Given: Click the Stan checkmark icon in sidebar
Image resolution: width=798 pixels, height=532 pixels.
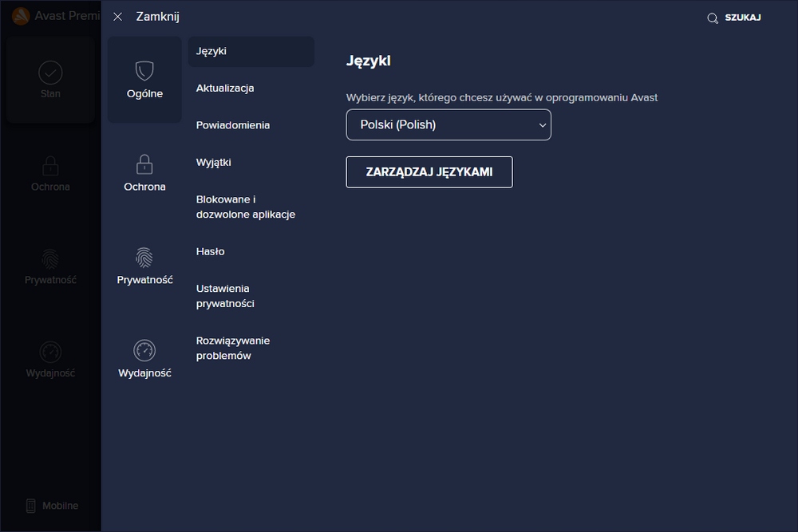Looking at the screenshot, I should pos(50,73).
